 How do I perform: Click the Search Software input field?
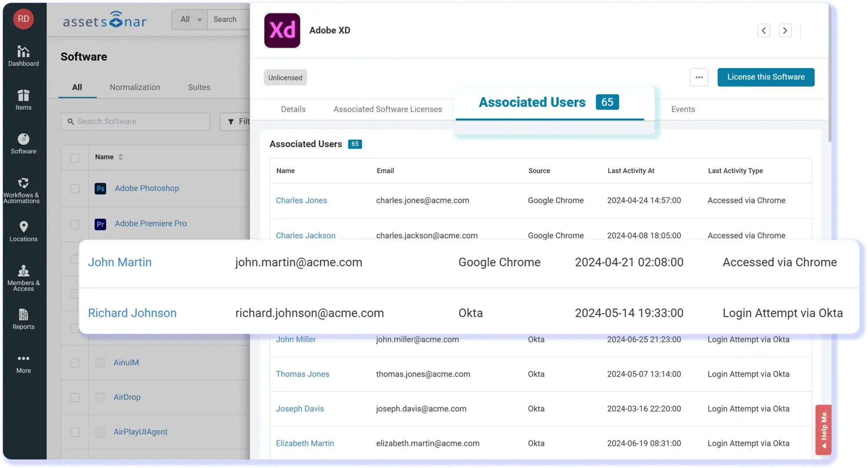tap(135, 122)
